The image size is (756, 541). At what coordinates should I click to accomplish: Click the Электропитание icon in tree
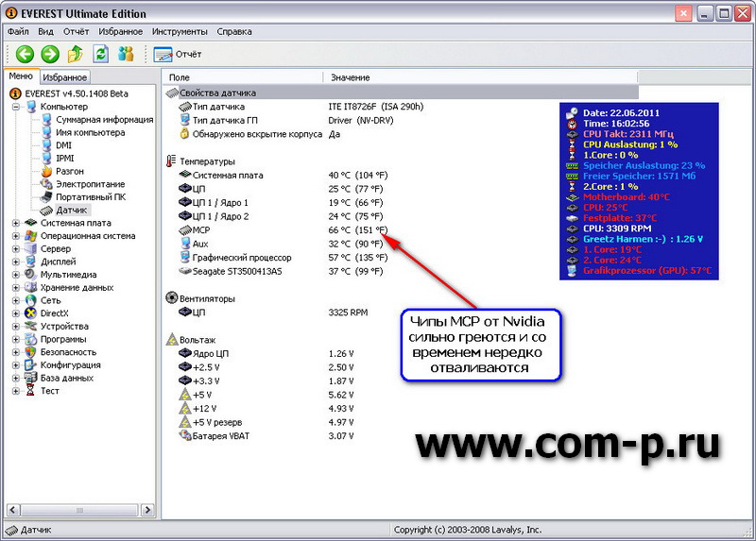[46, 184]
